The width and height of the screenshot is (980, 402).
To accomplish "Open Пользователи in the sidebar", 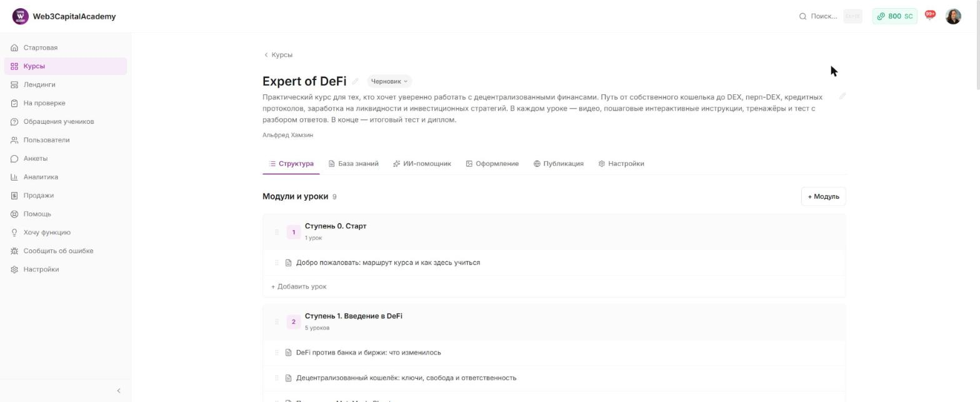I will (66, 140).
